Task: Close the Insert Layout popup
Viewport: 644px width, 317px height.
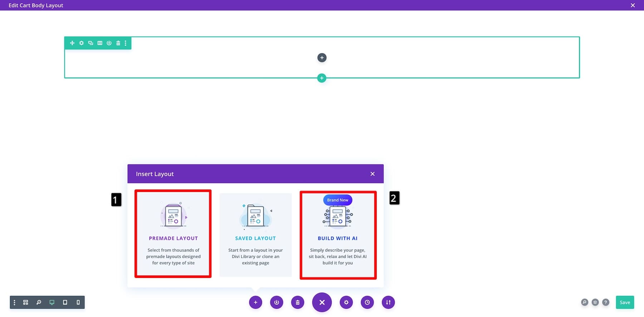Action: (372, 174)
